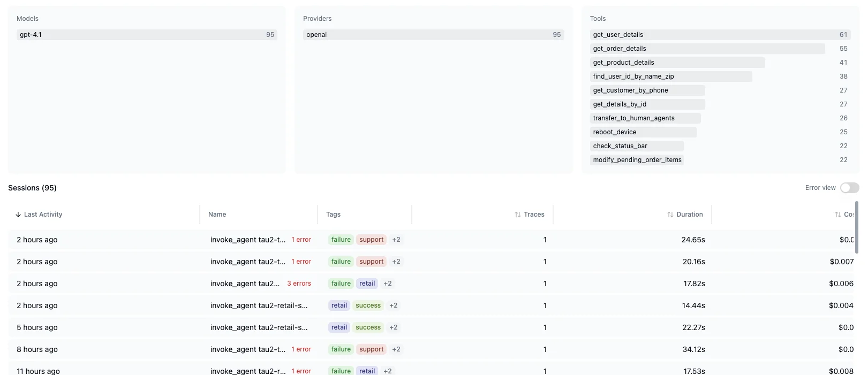Click the Providers panel heading
The width and height of the screenshot is (868, 375).
click(x=318, y=19)
